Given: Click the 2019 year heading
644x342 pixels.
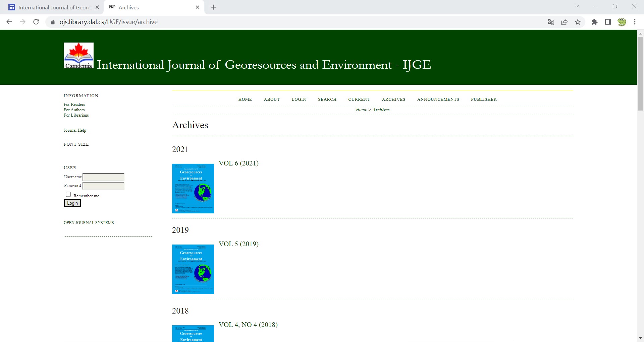Looking at the screenshot, I should point(180,230).
